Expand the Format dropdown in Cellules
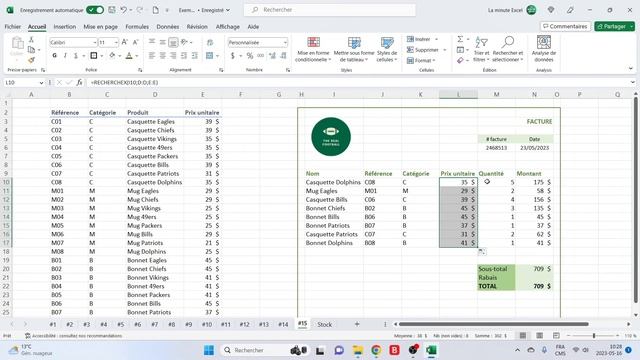 434,60
